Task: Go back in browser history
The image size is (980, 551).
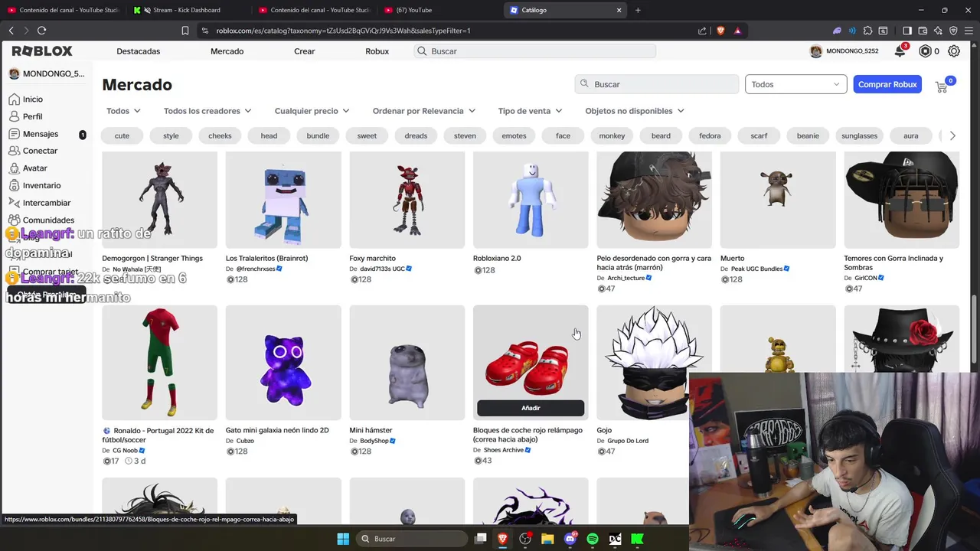Action: 11,31
